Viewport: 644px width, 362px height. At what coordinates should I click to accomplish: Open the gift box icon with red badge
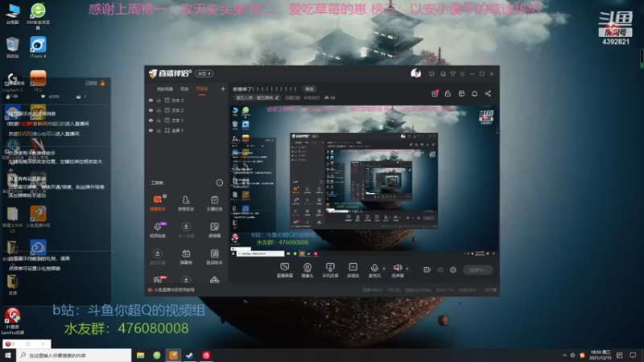tap(435, 93)
